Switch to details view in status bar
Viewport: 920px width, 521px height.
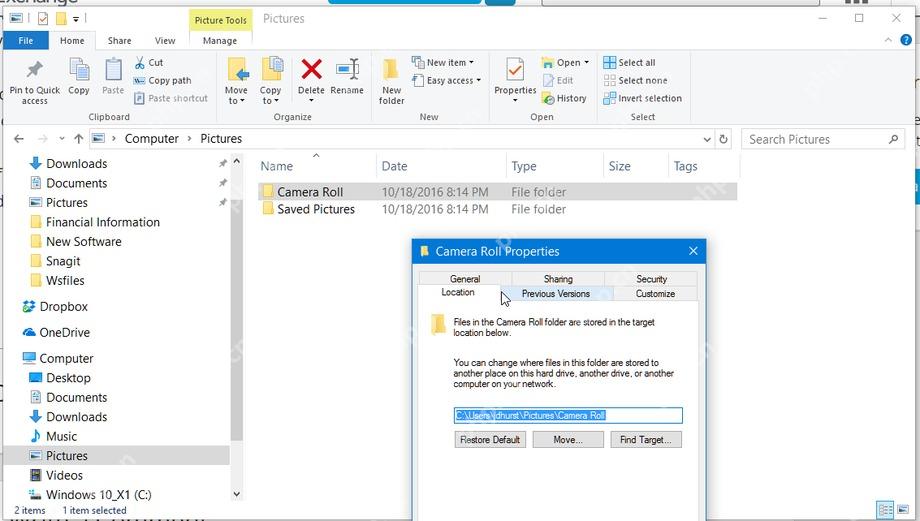click(x=885, y=509)
